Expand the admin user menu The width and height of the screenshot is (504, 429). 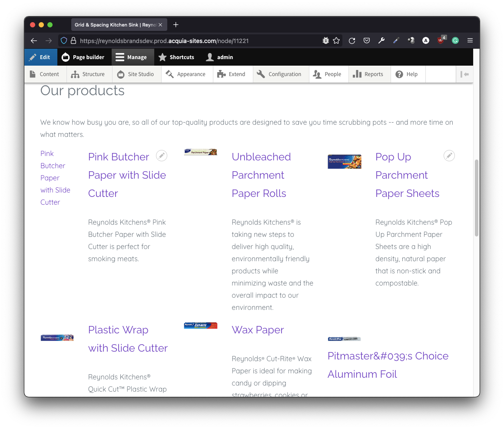(219, 57)
